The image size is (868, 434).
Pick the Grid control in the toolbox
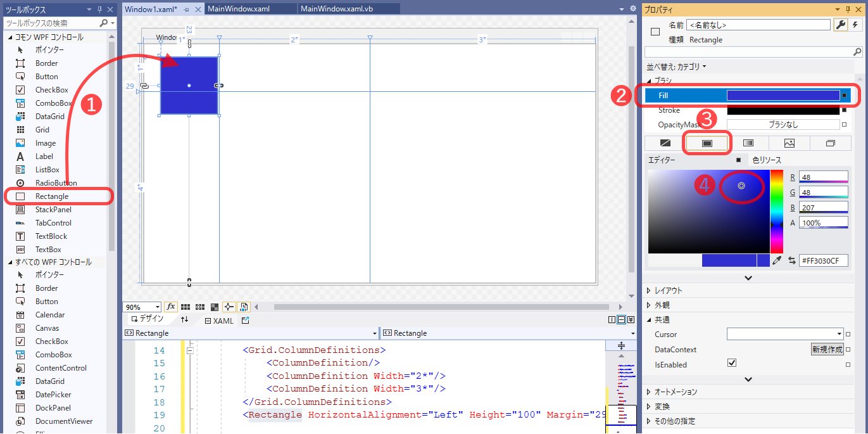point(42,130)
